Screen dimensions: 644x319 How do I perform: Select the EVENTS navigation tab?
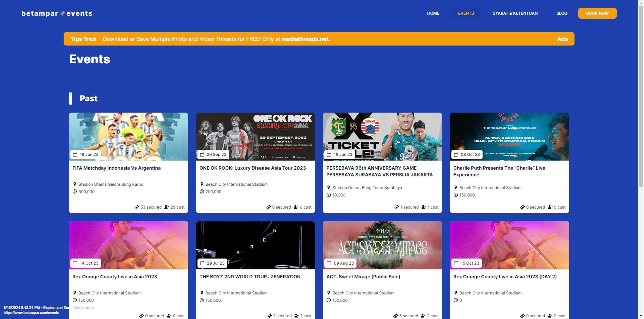(466, 13)
